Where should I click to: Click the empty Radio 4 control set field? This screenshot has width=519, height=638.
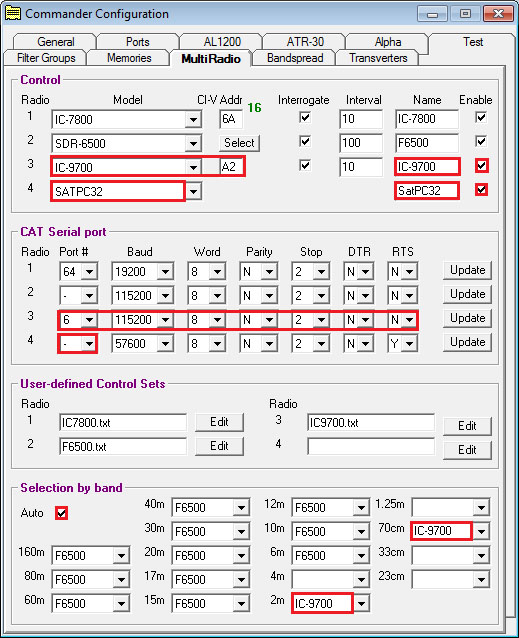(x=371, y=447)
